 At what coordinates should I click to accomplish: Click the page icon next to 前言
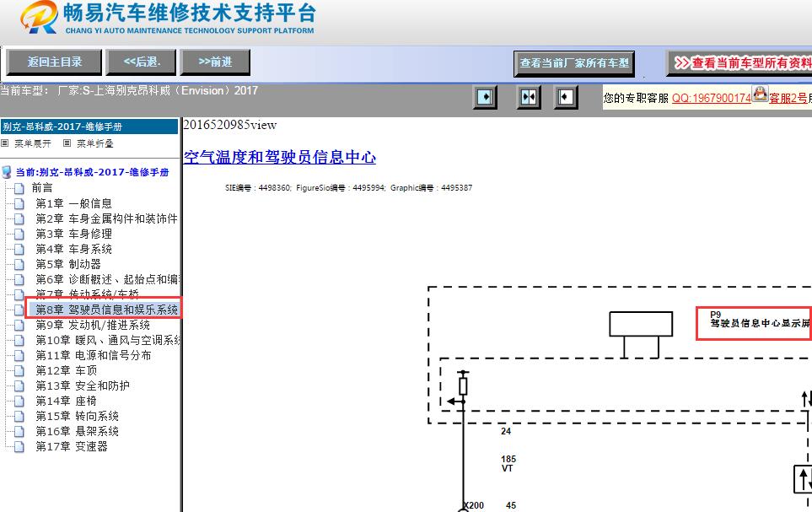(19, 188)
